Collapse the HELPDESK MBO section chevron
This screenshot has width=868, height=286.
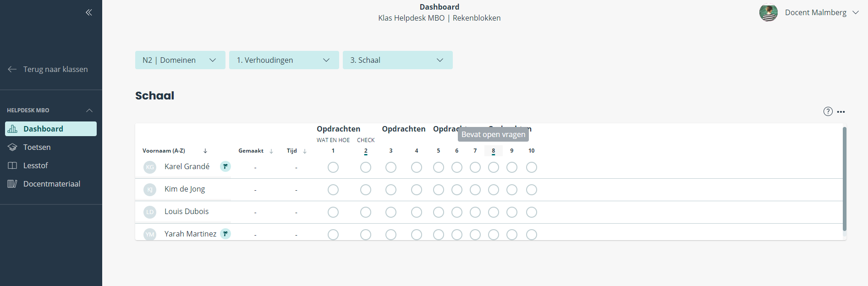[x=89, y=110]
